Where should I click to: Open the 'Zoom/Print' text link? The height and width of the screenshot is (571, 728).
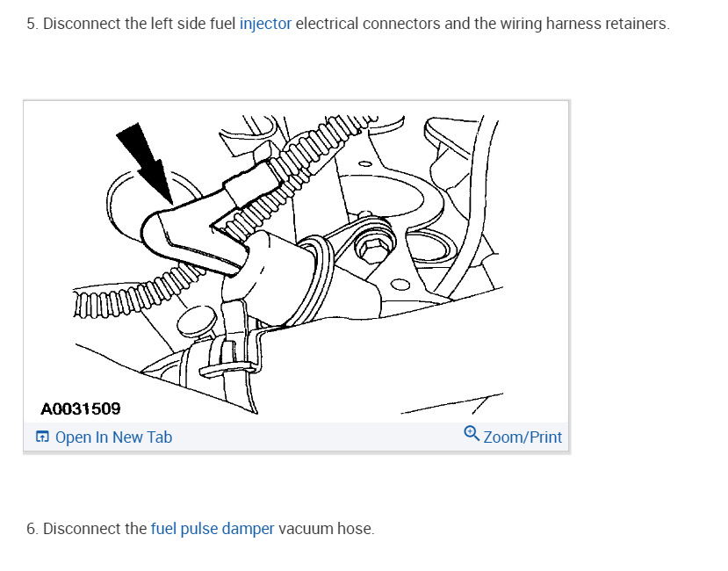point(523,437)
